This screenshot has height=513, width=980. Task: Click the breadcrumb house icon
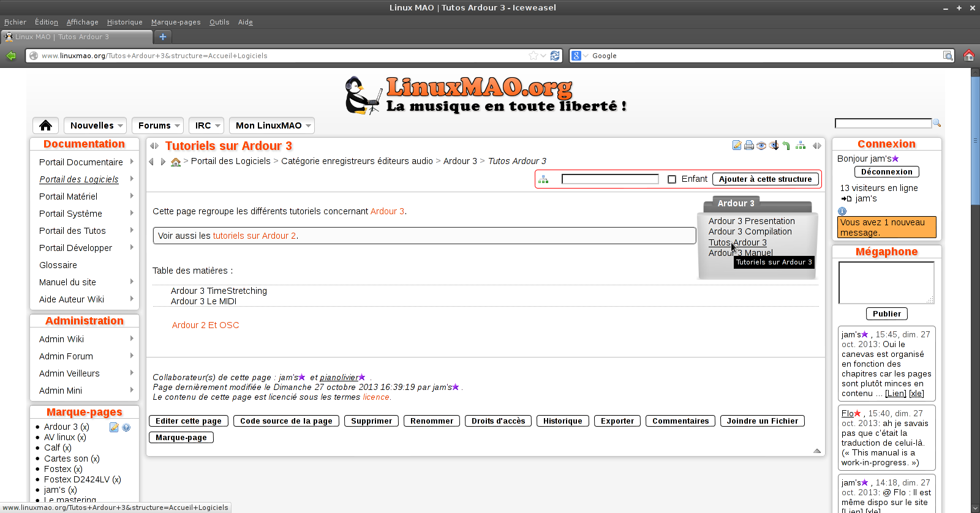point(176,162)
